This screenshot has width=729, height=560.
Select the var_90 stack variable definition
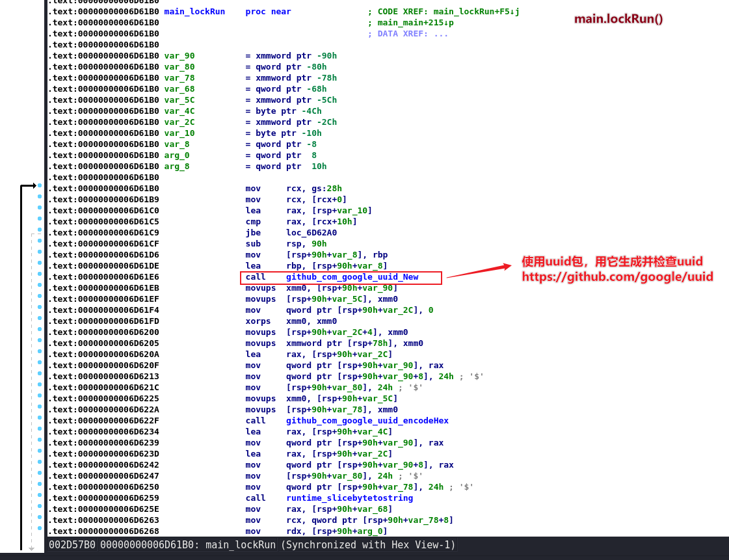click(x=179, y=56)
